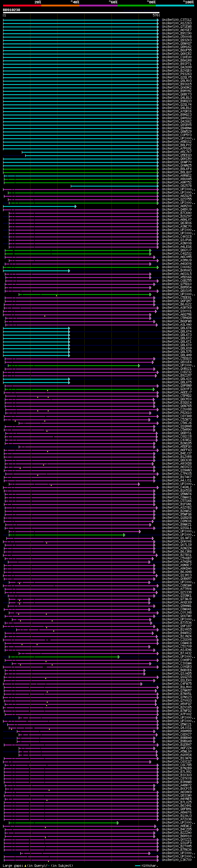Click the UniRef100_Q6GYJ7 label
197x868 pixels.
(x=177, y=250)
